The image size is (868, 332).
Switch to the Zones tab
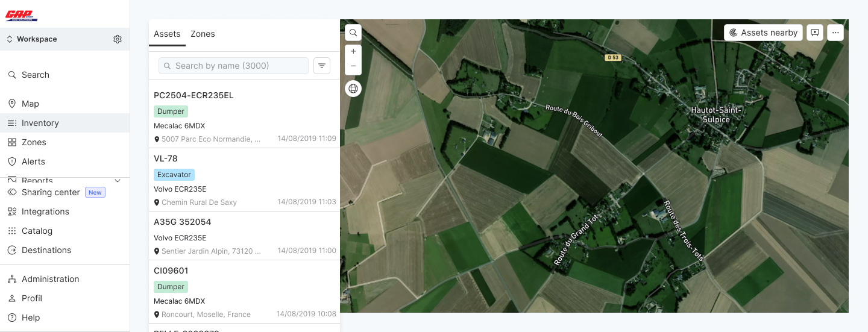203,34
